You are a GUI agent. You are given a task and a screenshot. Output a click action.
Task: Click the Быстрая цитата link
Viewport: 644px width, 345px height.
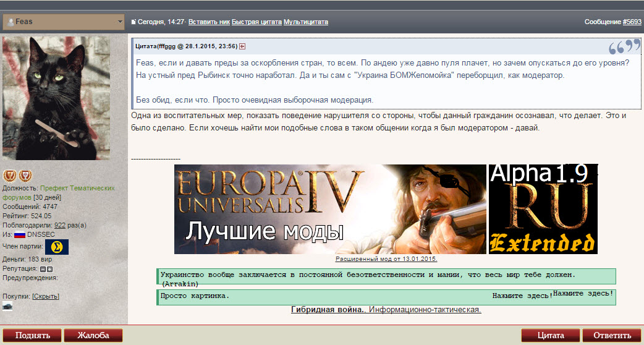(x=256, y=22)
